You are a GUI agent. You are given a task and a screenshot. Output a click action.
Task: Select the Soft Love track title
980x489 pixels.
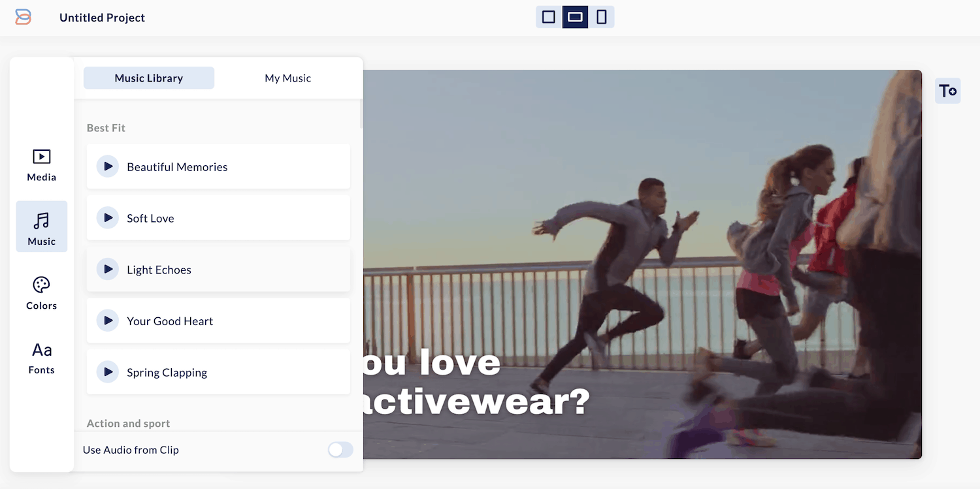click(150, 218)
